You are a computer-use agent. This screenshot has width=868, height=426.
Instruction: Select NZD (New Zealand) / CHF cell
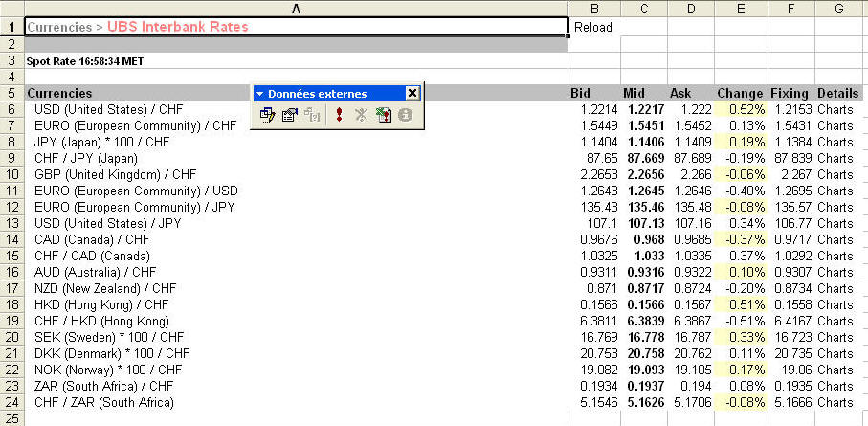[296, 288]
